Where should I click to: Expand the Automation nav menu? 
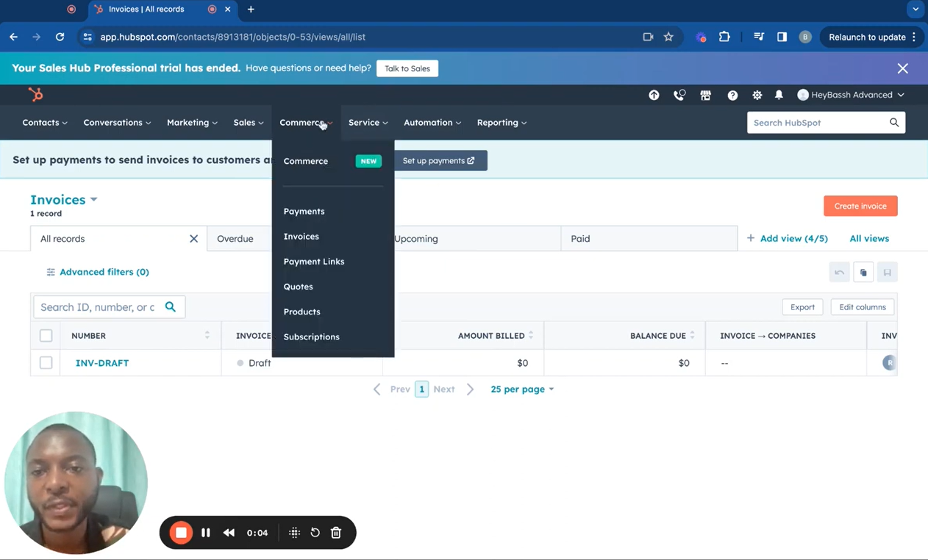[432, 123]
